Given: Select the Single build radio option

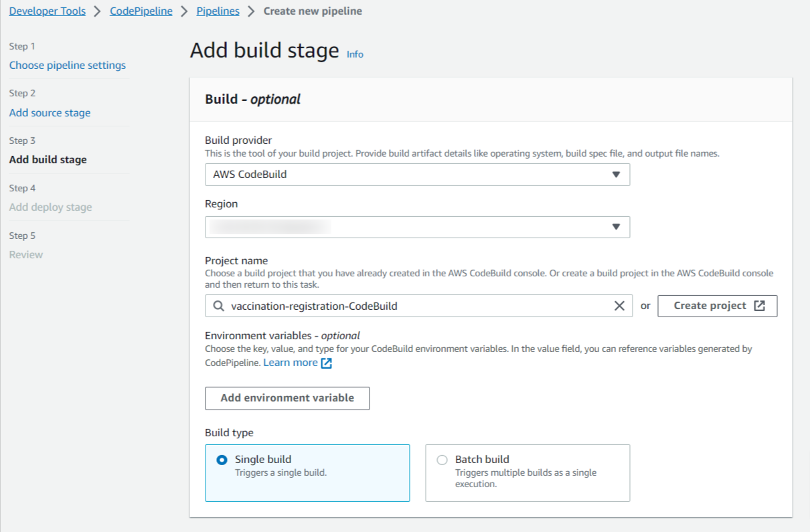Looking at the screenshot, I should pos(222,460).
